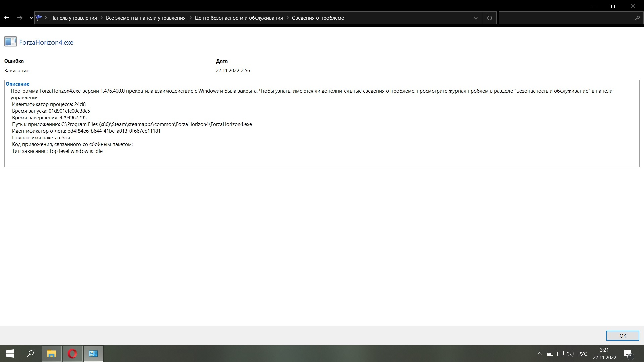644x362 pixels.
Task: Open Центр безопасности и обслуживания breadcrumb
Action: click(239, 18)
